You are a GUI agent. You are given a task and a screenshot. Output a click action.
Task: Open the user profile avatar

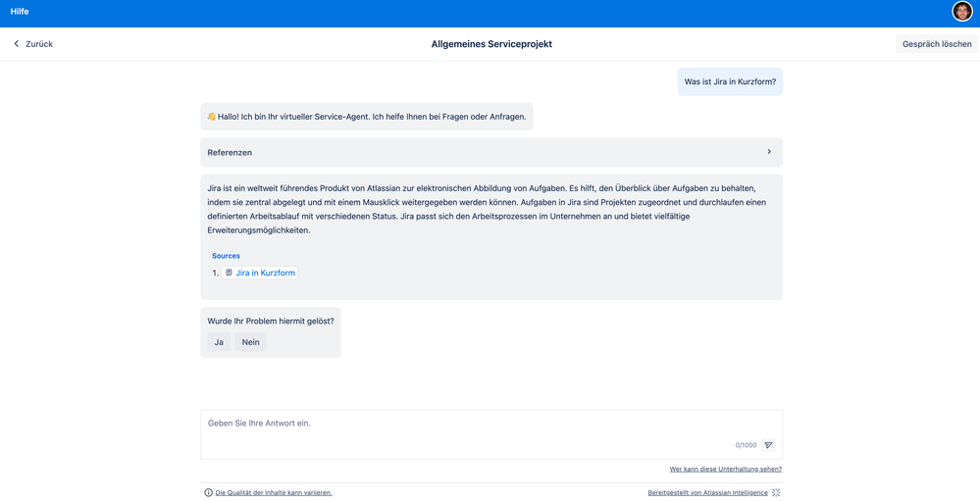coord(962,11)
